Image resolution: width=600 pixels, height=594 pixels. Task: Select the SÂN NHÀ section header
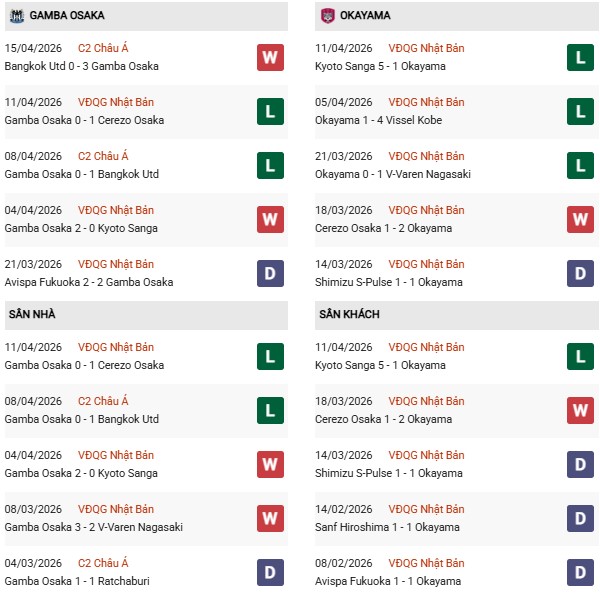(32, 314)
